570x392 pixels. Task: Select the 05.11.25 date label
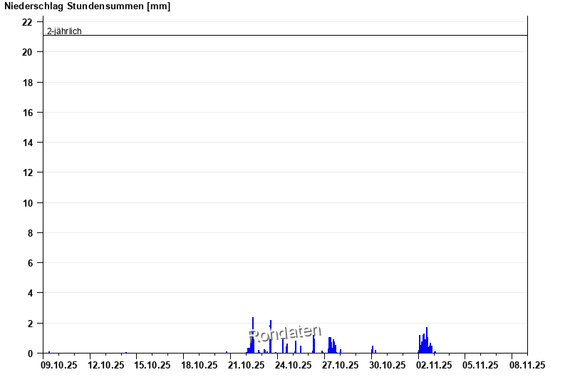pos(481,365)
